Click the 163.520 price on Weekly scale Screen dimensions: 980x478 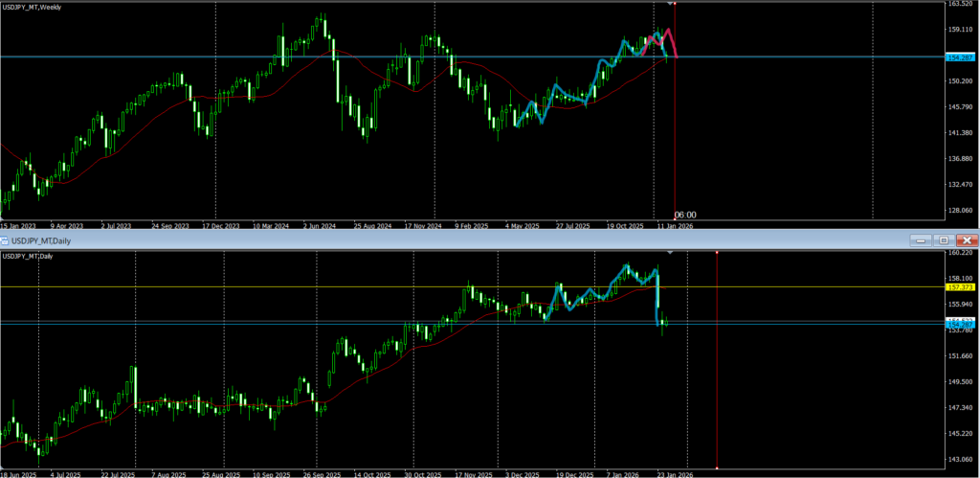click(960, 5)
